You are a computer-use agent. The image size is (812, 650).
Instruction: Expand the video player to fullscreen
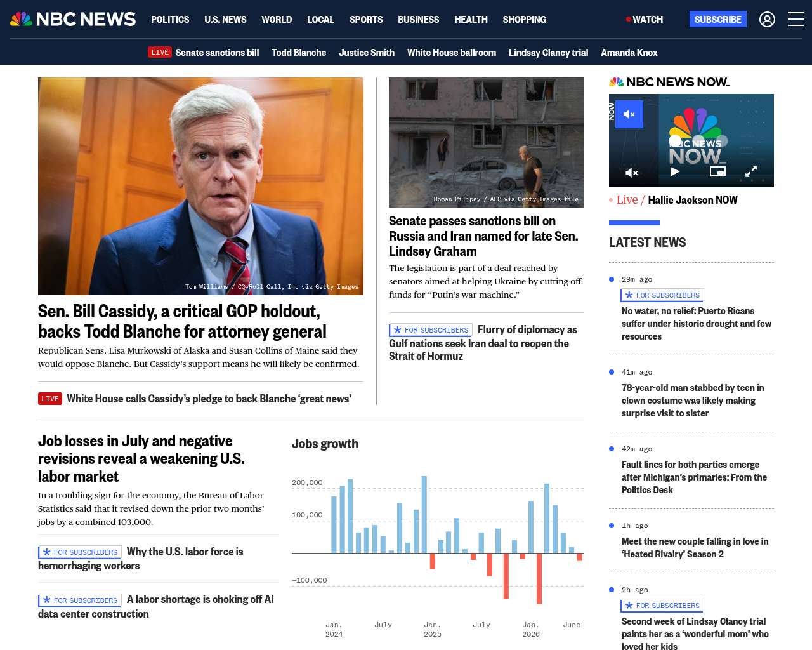[x=751, y=171]
